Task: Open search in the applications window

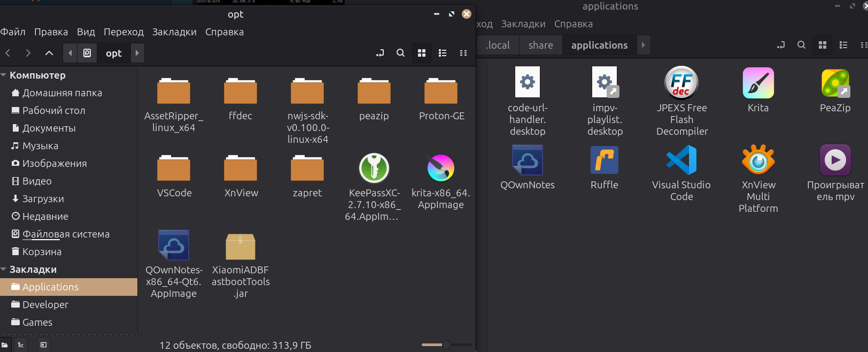Action: pos(801,45)
